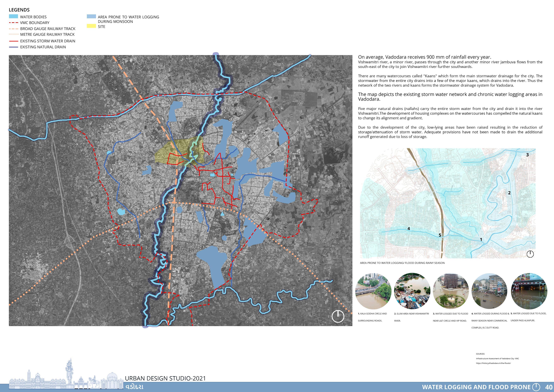Click the Urban Design Studio-2021 title
Image resolution: width=554 pixels, height=392 pixels.
pos(165,378)
